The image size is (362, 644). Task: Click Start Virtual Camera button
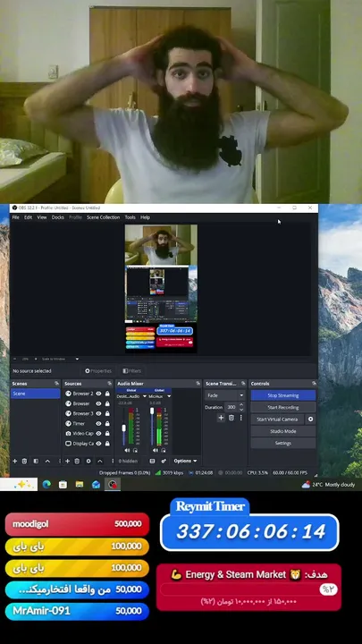pyautogui.click(x=277, y=419)
